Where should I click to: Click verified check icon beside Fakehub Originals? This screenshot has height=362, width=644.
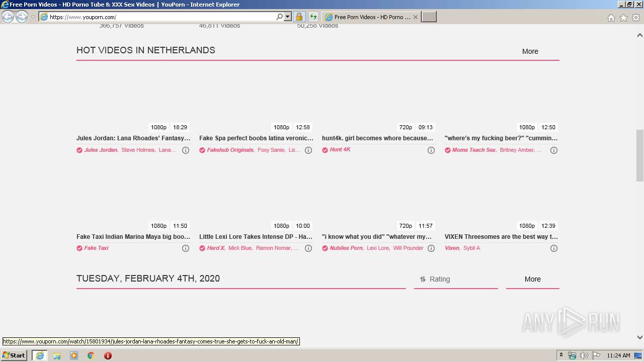tap(202, 150)
